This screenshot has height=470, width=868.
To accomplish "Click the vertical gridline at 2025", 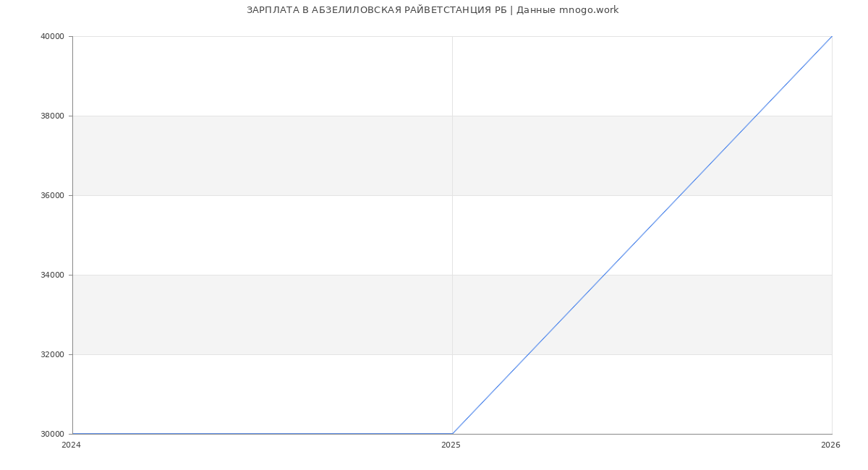I will [452, 217].
